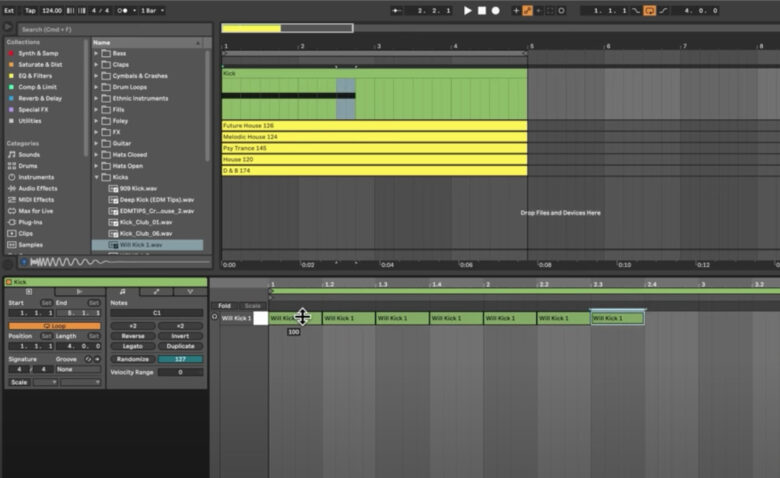The width and height of the screenshot is (780, 478).
Task: Collapse the Kicks folder
Action: 97,177
